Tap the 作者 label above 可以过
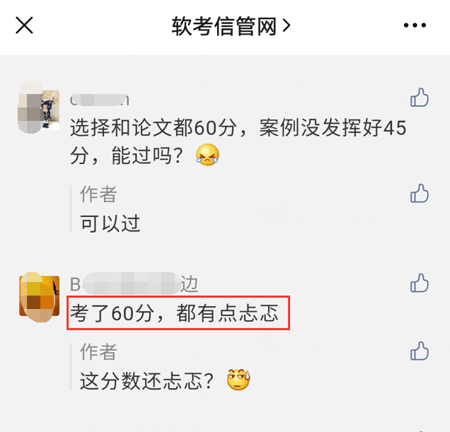The image size is (450, 432). [98, 194]
